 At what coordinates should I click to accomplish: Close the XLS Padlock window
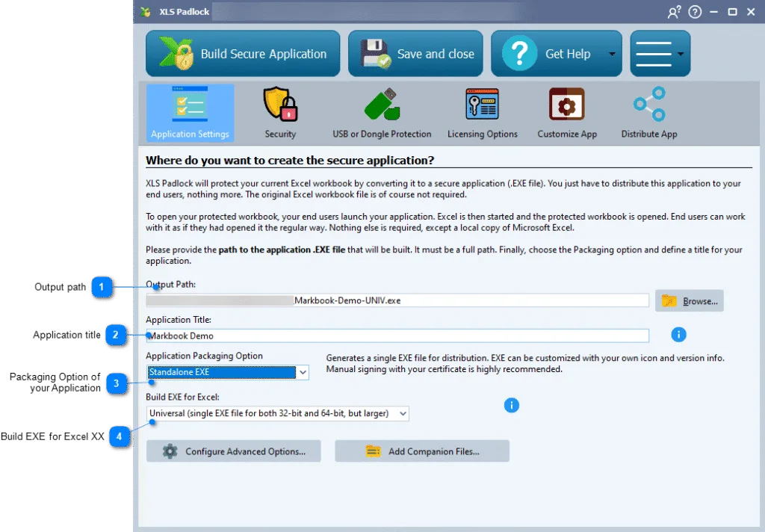[751, 12]
